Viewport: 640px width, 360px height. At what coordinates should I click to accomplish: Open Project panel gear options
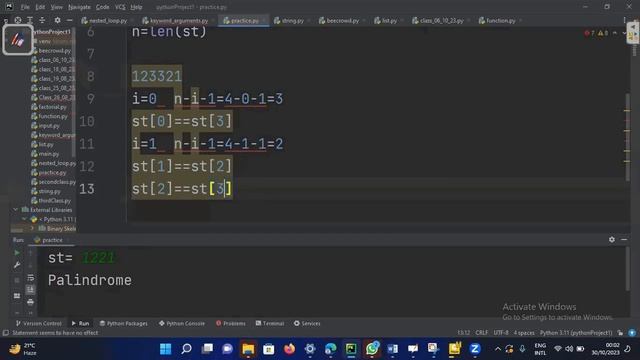coord(57,20)
